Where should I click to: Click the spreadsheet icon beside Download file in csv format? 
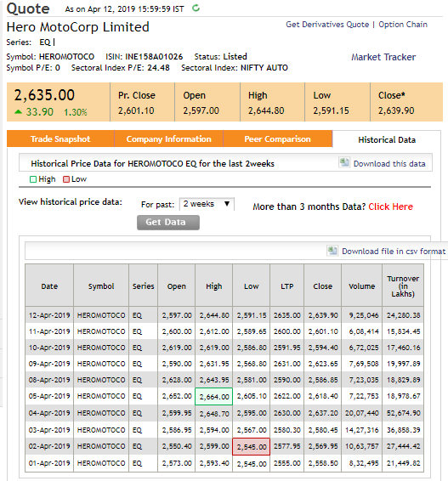(332, 251)
